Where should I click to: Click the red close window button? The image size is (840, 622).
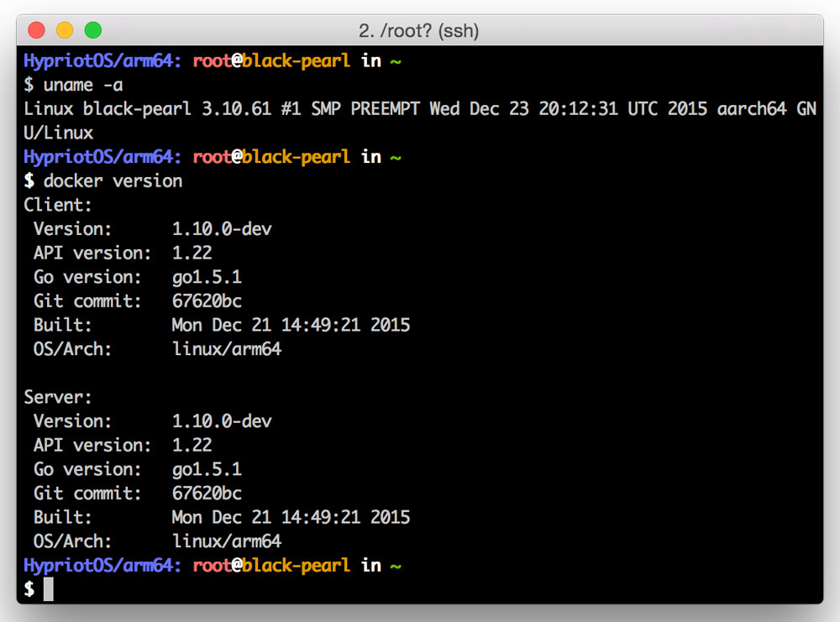click(36, 31)
